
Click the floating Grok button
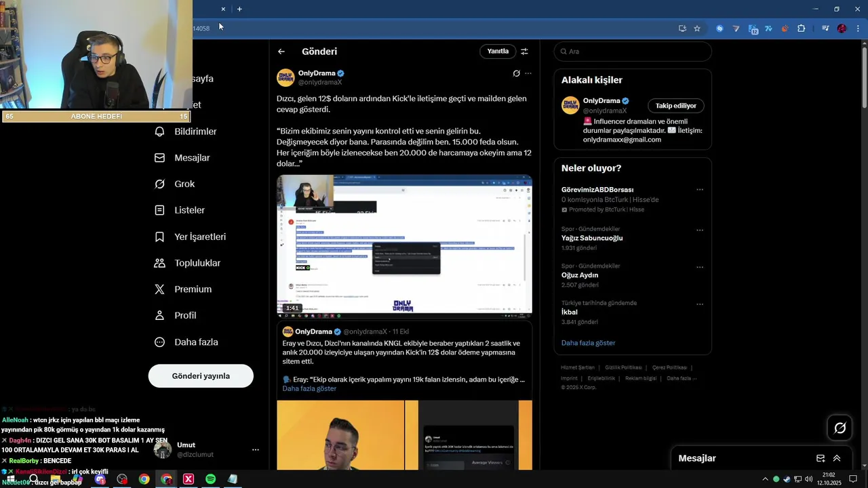click(x=840, y=428)
